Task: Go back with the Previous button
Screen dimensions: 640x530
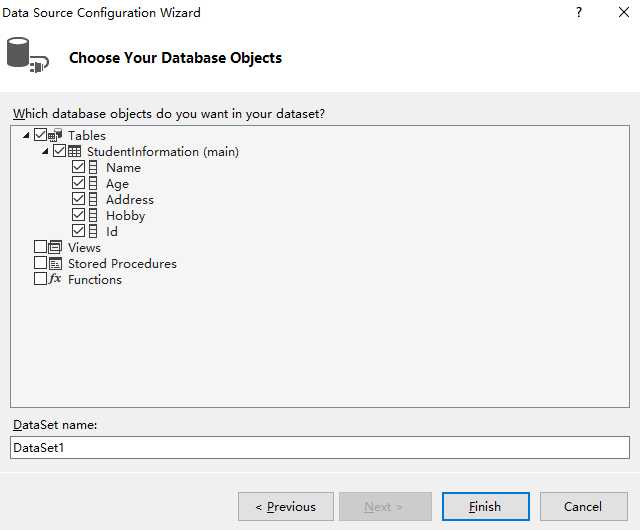Action: [x=286, y=506]
